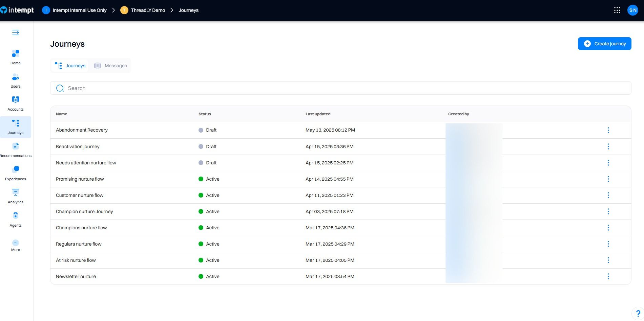
Task: Sort by Status column header
Action: pos(205,114)
